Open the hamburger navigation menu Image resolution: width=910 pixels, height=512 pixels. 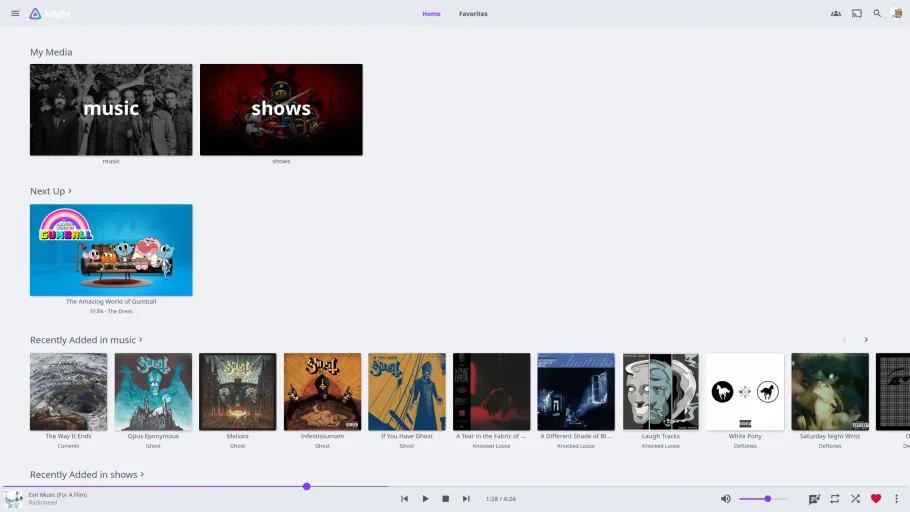click(15, 13)
